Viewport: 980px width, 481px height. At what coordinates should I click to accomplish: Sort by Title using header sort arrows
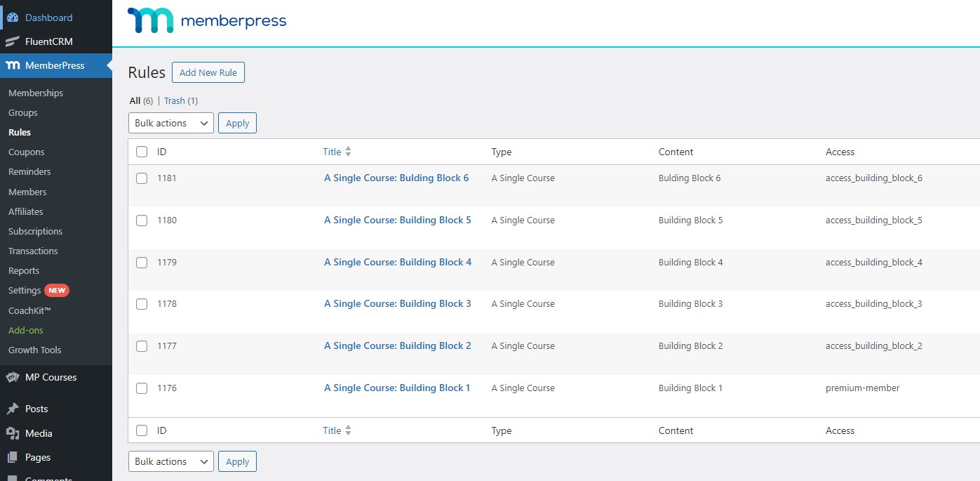(348, 152)
